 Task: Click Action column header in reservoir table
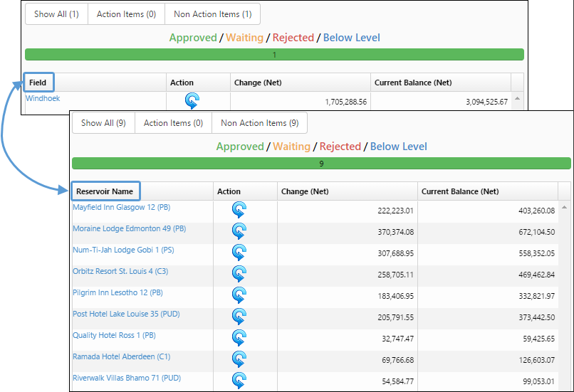click(245, 191)
